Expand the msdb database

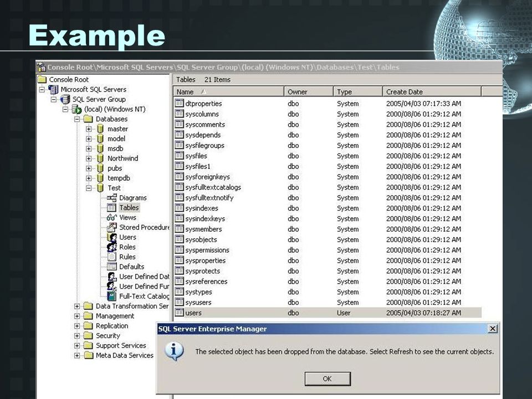pos(89,149)
